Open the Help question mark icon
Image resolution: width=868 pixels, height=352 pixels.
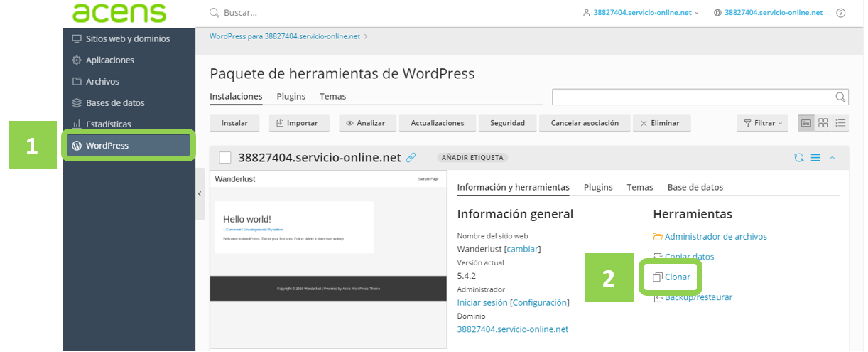point(841,13)
